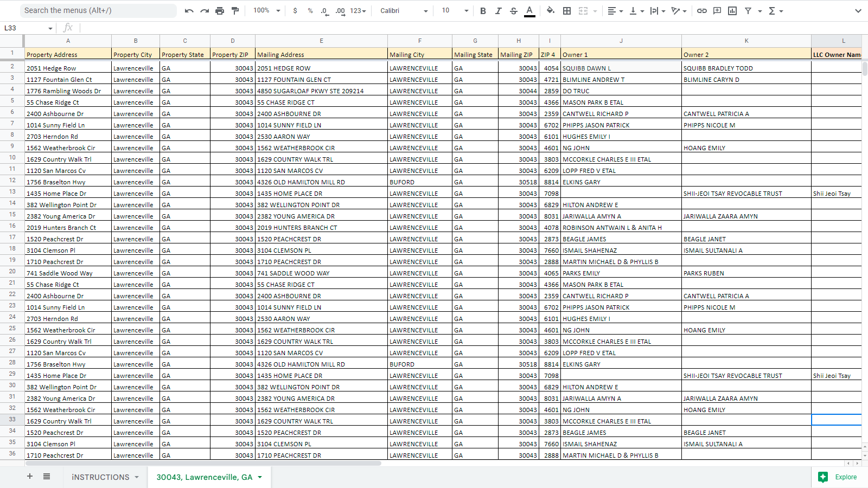The height and width of the screenshot is (488, 868).
Task: Format as currency with dollar icon
Action: 295,11
